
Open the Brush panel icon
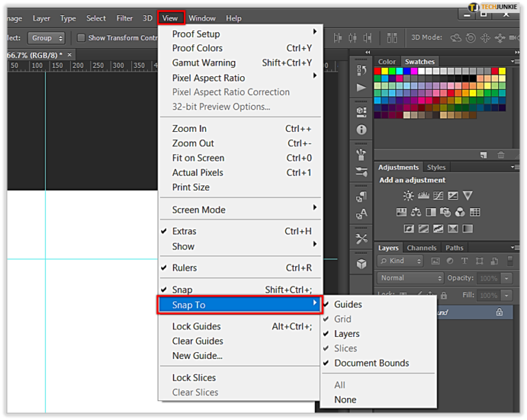pyautogui.click(x=362, y=154)
